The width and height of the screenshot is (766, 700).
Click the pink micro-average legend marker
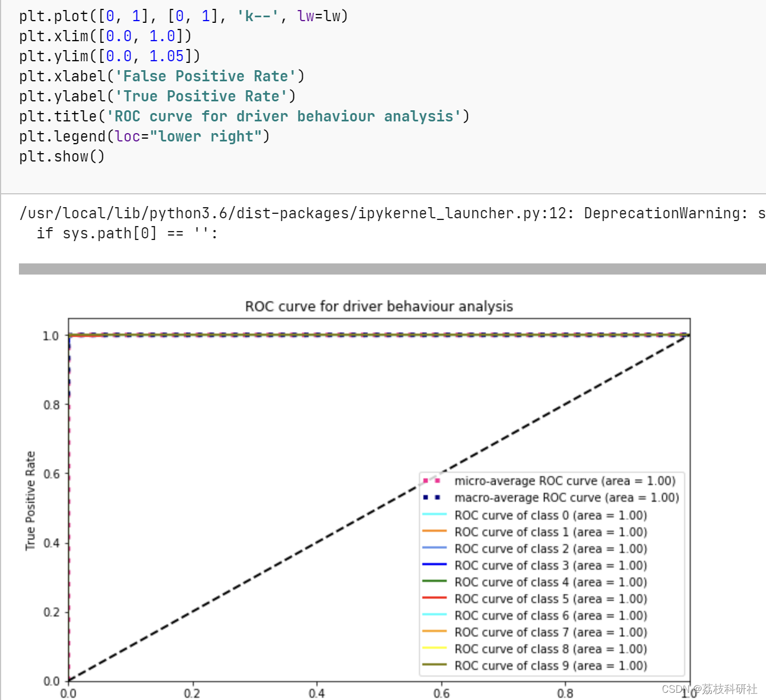pyautogui.click(x=432, y=481)
